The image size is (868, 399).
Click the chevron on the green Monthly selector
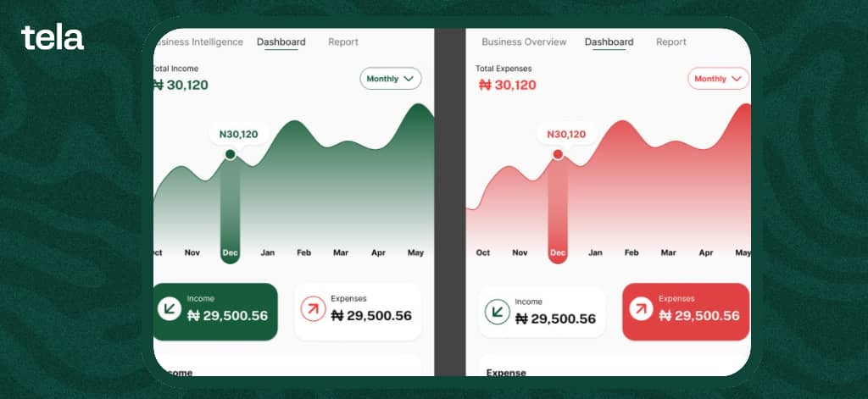tap(409, 79)
